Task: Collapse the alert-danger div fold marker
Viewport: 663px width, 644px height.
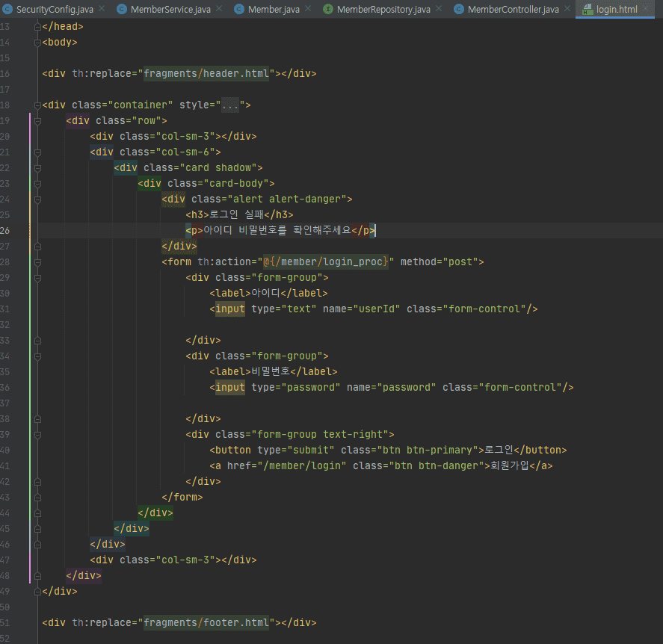Action: click(37, 199)
